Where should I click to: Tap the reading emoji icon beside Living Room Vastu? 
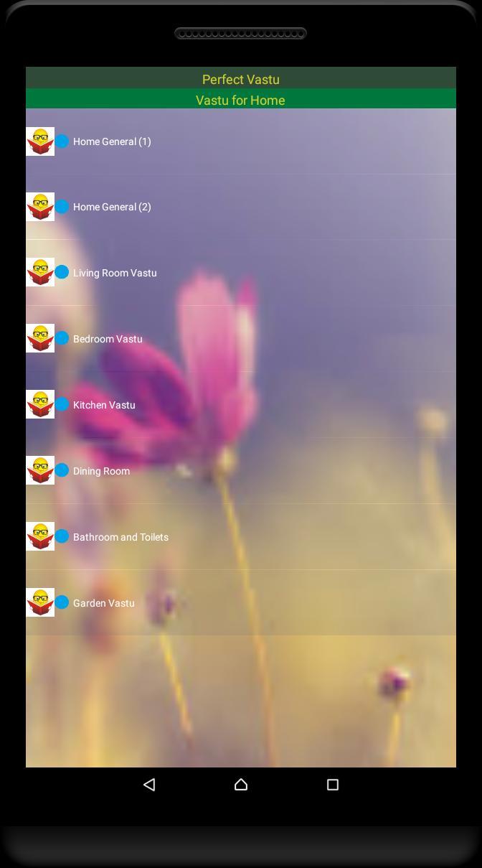40,272
